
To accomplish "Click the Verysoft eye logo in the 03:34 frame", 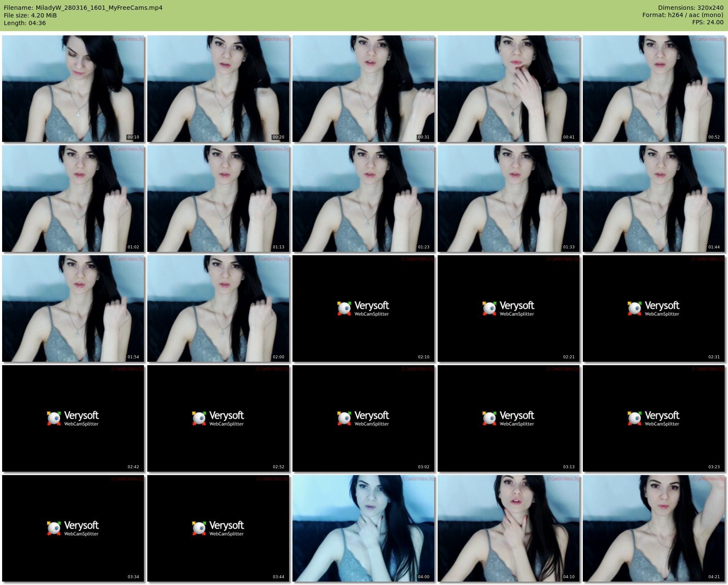I will click(54, 528).
